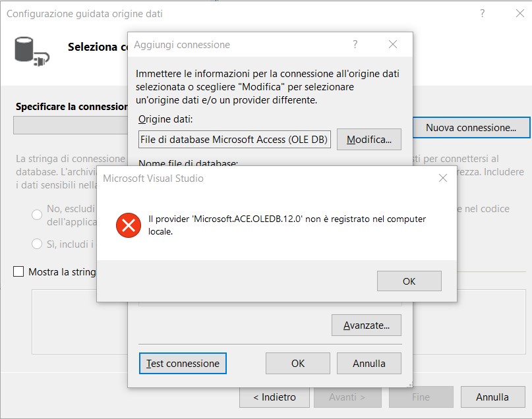Select the "No, escludi" radio option

tap(37, 215)
